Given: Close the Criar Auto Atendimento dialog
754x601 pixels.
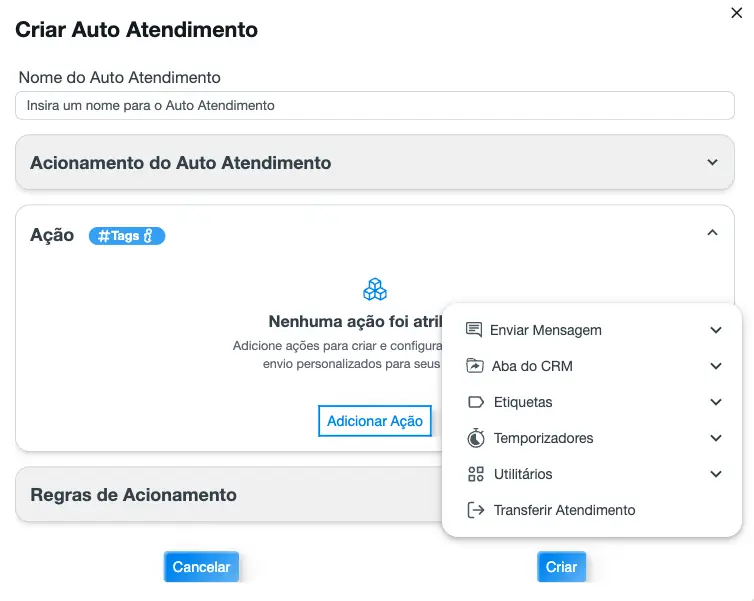Looking at the screenshot, I should [736, 13].
